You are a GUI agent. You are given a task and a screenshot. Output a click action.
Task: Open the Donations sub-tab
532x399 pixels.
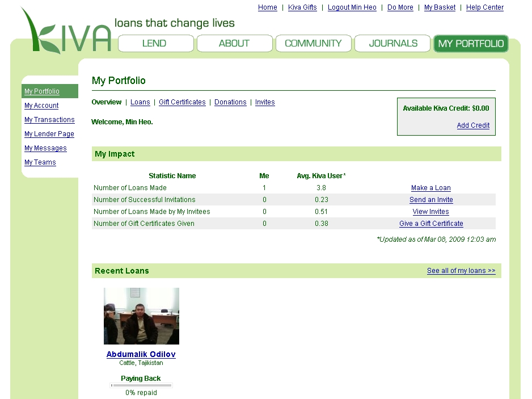tap(230, 102)
